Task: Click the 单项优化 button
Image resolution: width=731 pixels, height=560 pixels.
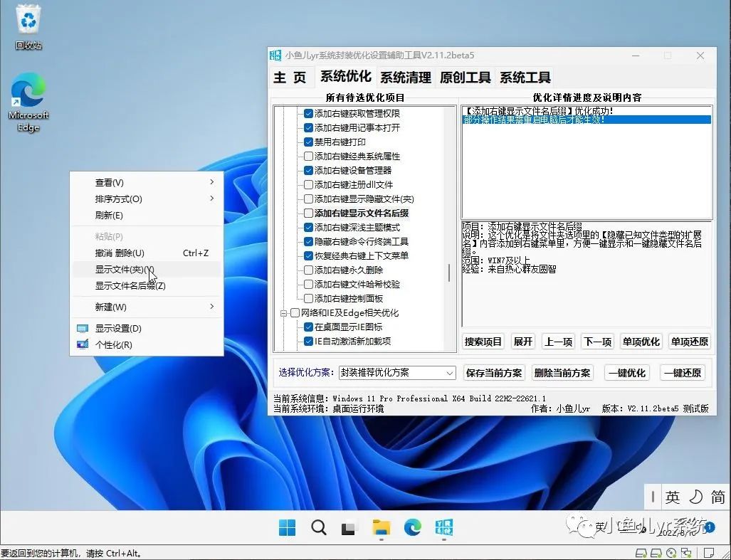Action: [x=641, y=342]
